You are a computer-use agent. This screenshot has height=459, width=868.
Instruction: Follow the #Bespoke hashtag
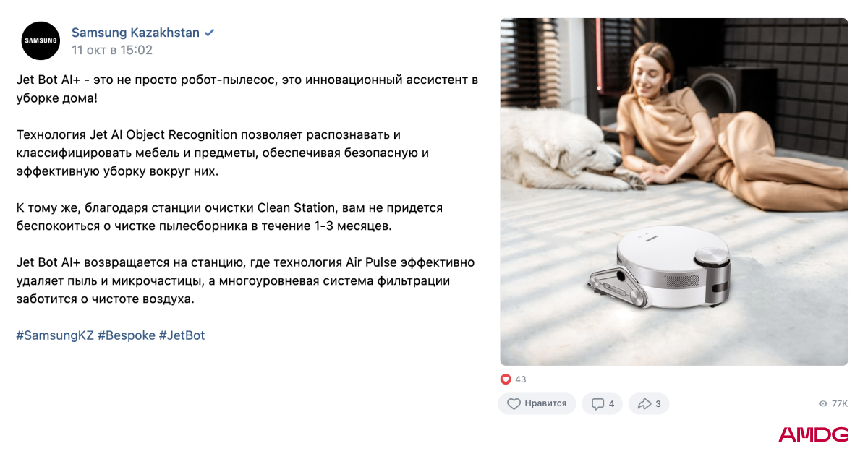coord(127,335)
